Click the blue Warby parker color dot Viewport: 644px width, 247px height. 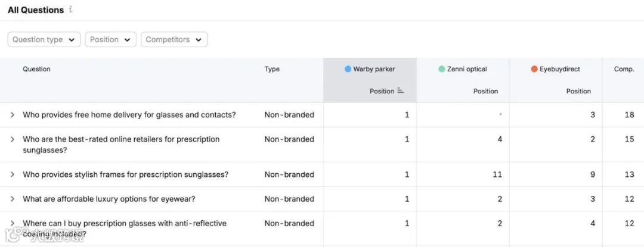348,69
